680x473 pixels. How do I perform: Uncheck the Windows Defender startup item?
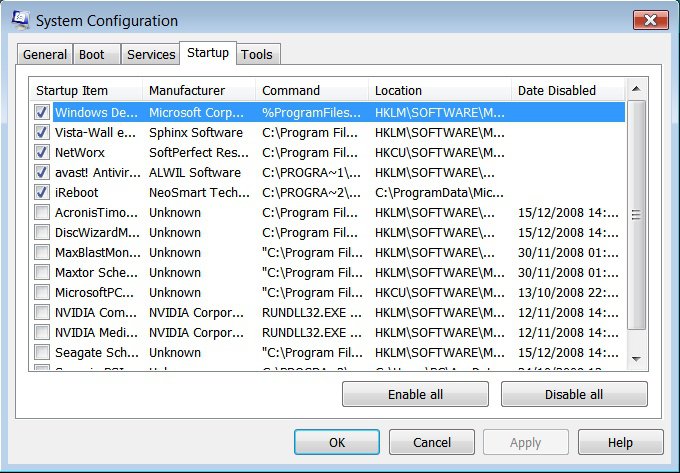42,113
